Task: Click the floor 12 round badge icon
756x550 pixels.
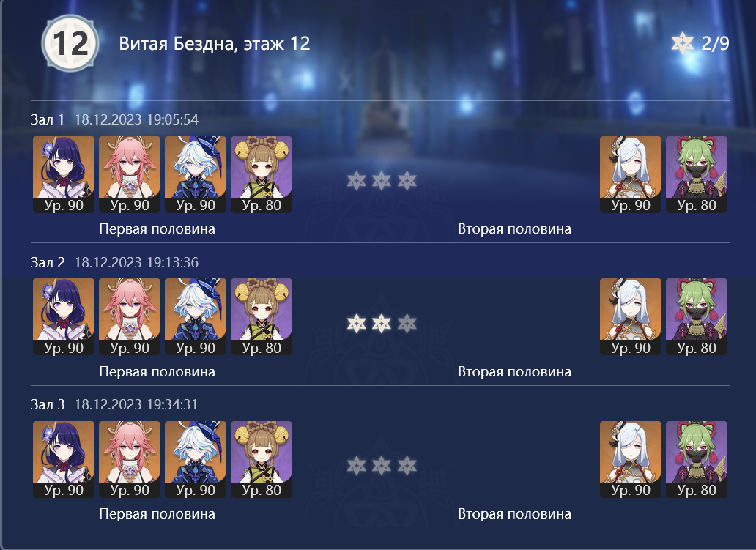Action: pyautogui.click(x=70, y=43)
